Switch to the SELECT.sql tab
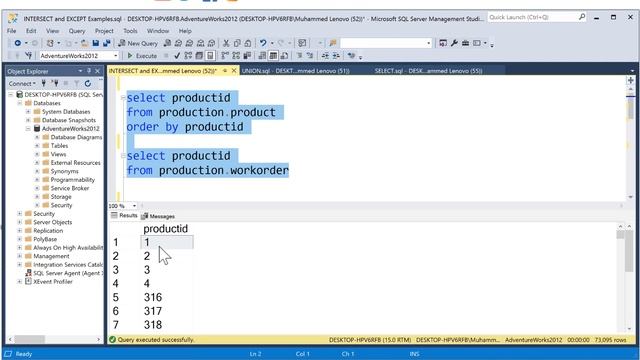The width and height of the screenshot is (640, 360). coord(428,71)
